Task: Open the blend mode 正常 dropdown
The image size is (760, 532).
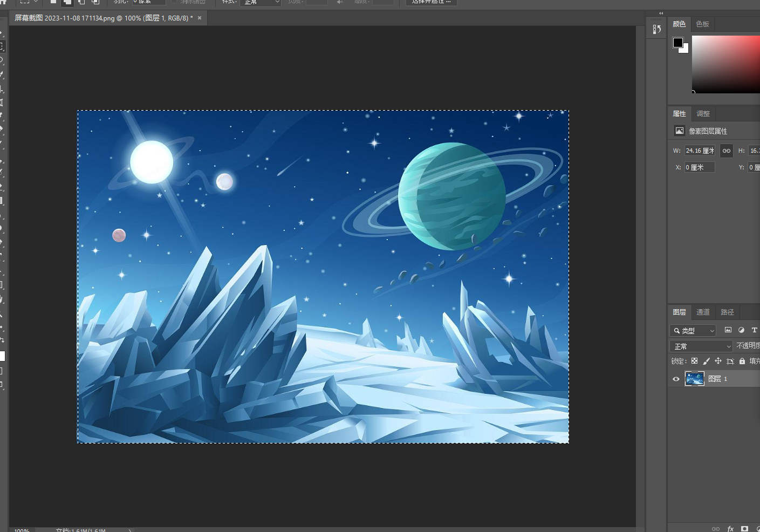Action: [701, 346]
